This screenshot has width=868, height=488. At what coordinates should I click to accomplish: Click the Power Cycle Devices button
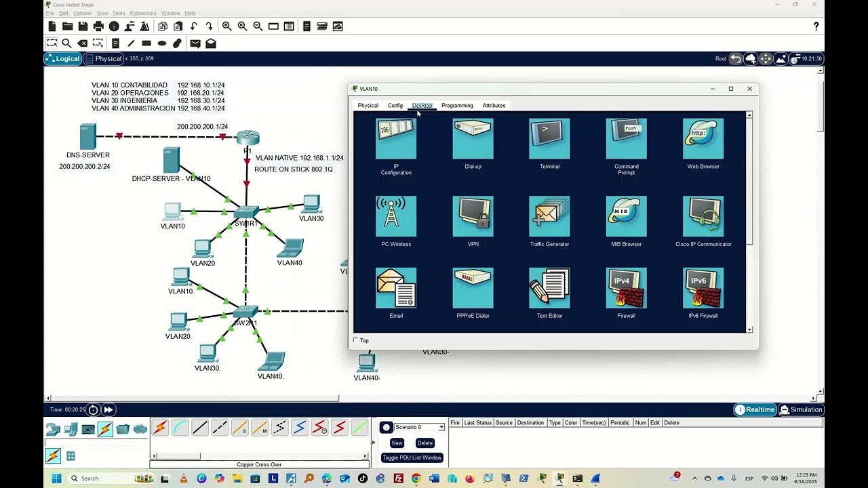(94, 409)
